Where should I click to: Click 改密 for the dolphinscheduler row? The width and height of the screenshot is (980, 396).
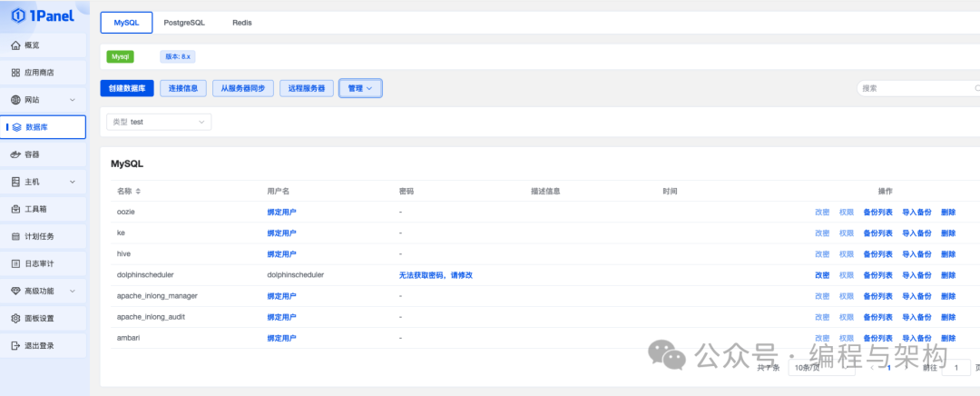coord(822,274)
